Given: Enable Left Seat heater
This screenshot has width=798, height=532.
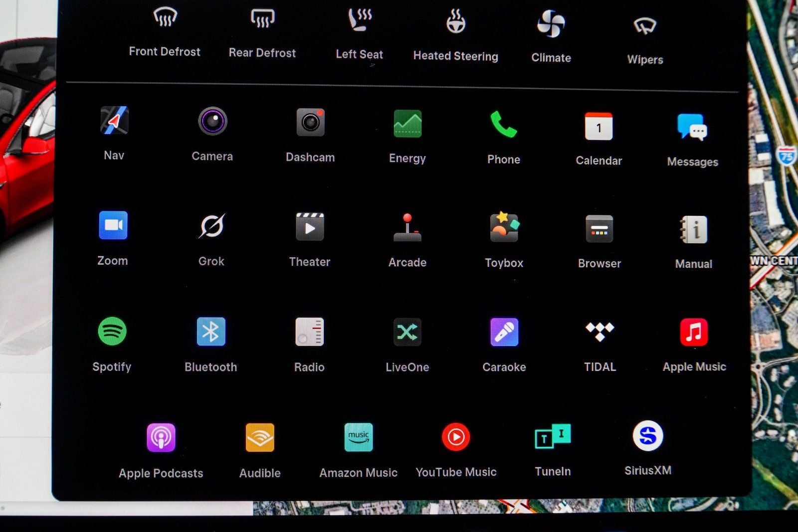Looking at the screenshot, I should pyautogui.click(x=360, y=21).
